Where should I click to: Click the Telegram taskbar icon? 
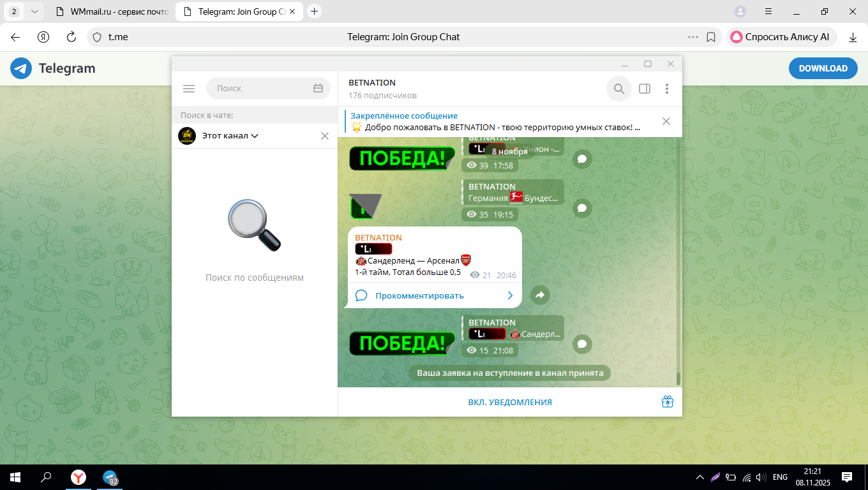(x=110, y=477)
